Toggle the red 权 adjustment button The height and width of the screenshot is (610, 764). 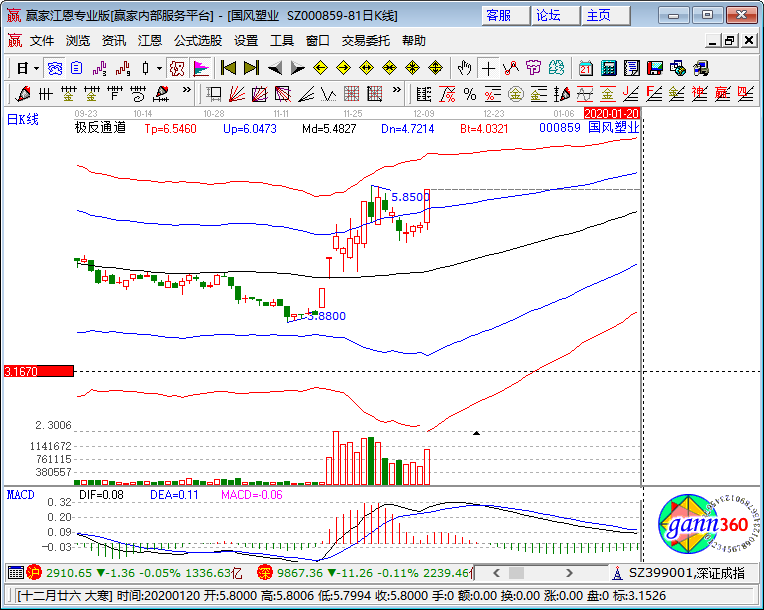[x=177, y=68]
